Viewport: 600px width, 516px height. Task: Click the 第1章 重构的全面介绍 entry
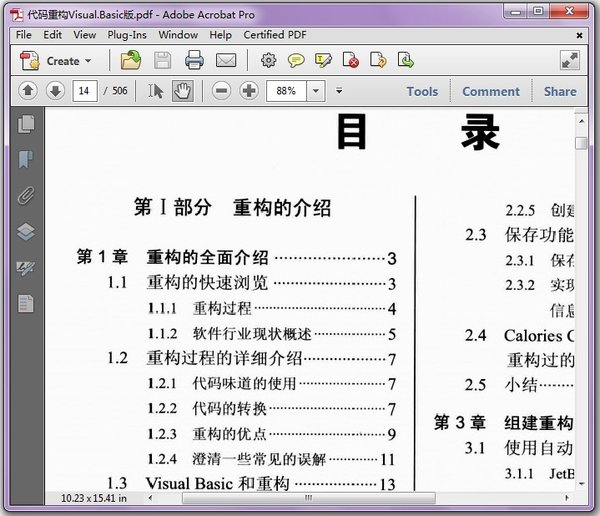point(236,258)
